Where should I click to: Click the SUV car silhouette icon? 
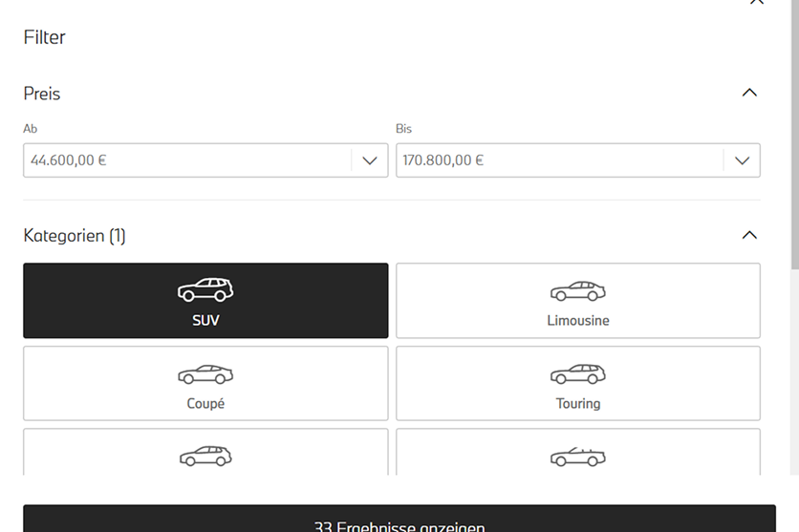coord(205,289)
